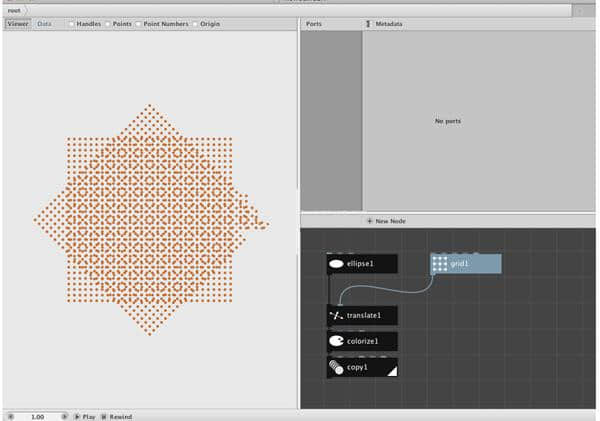Switch to the Viewer tab
The width and height of the screenshot is (600, 421).
coord(18,23)
